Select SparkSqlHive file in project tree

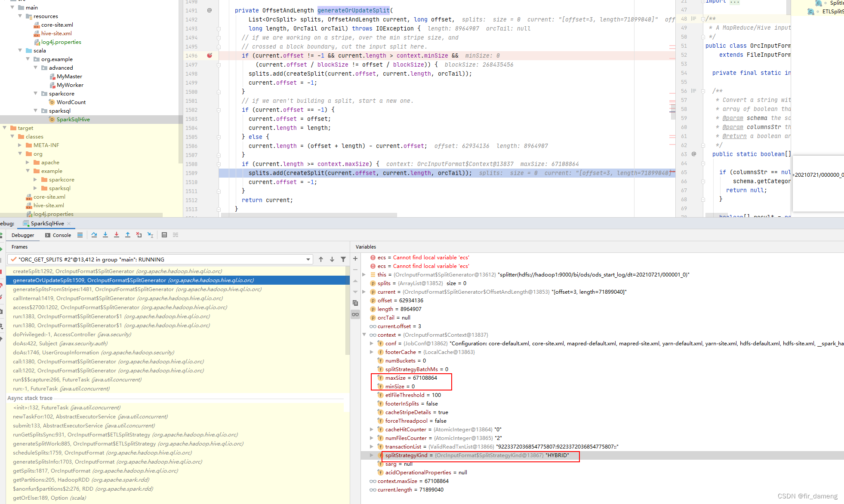[x=73, y=119]
